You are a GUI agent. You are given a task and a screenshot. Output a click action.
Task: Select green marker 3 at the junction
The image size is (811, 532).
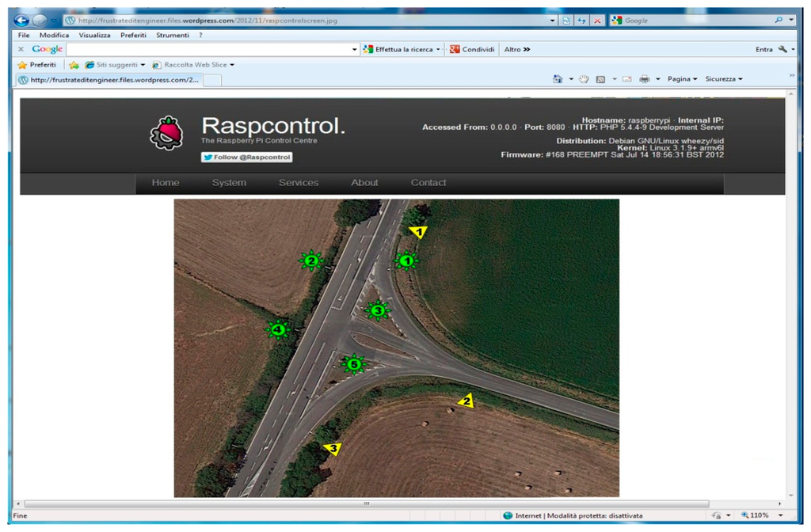point(378,310)
